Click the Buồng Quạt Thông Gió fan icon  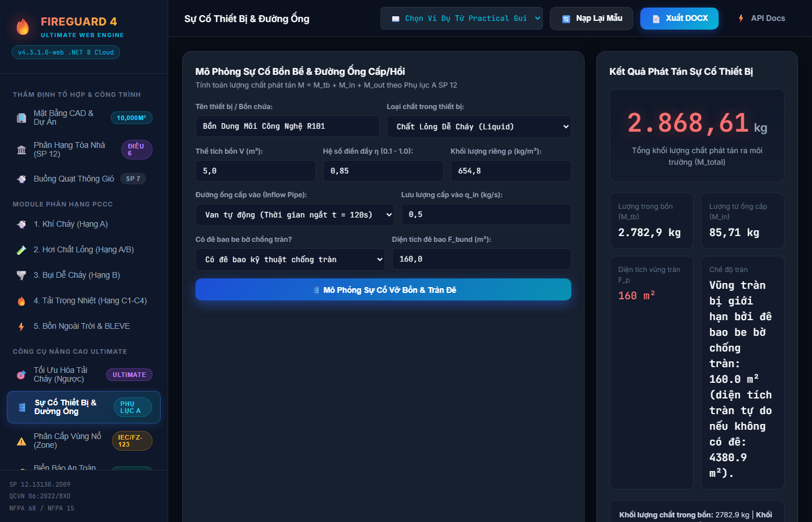(x=21, y=179)
